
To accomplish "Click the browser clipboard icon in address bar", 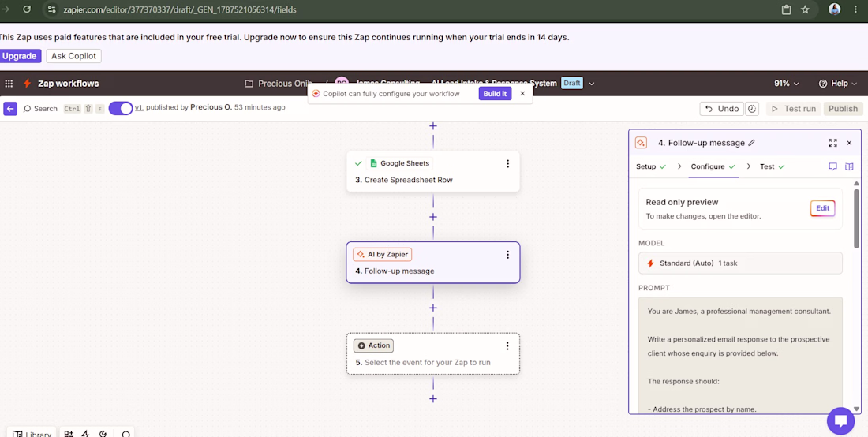I will pos(786,9).
